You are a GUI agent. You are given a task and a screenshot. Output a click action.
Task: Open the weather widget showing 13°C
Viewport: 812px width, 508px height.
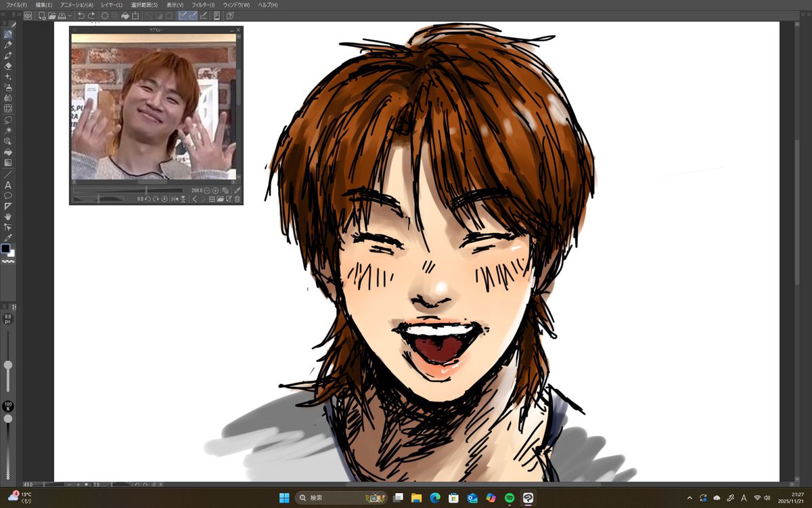[20, 498]
